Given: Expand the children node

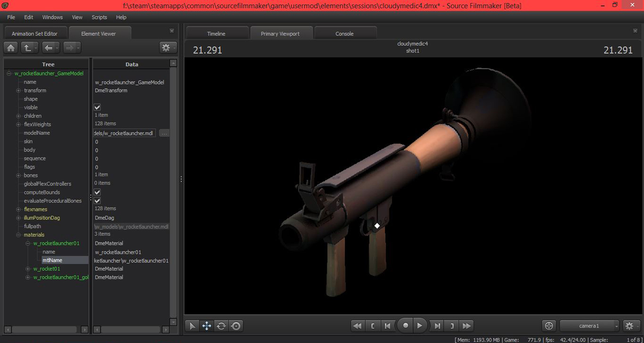Looking at the screenshot, I should pyautogui.click(x=18, y=116).
